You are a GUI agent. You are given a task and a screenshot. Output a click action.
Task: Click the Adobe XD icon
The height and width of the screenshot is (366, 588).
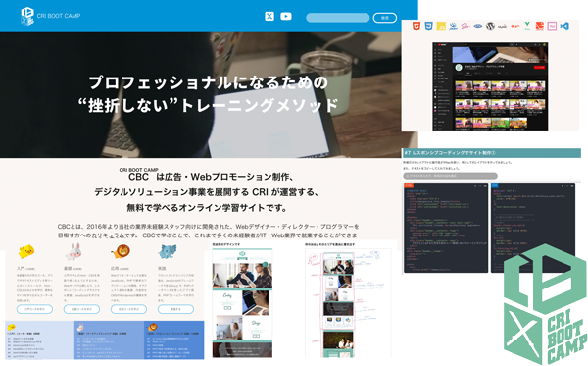click(552, 26)
